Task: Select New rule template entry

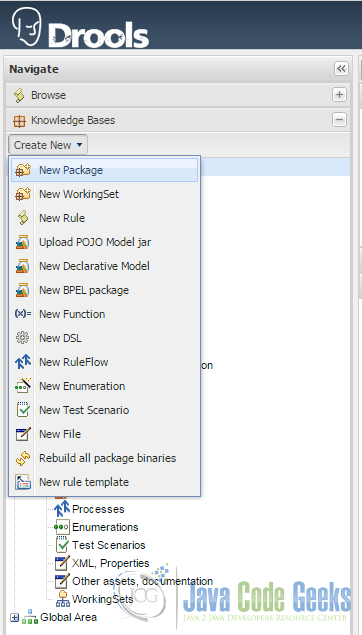Action: click(x=104, y=482)
